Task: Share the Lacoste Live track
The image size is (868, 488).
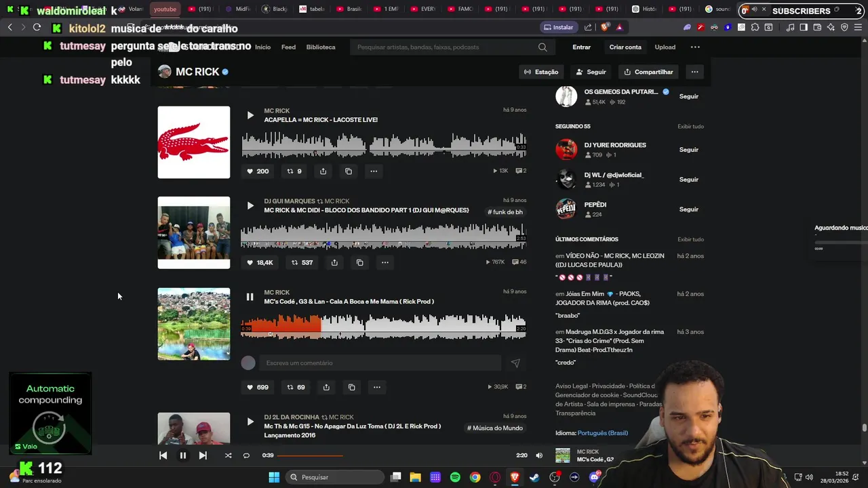Action: click(x=323, y=171)
